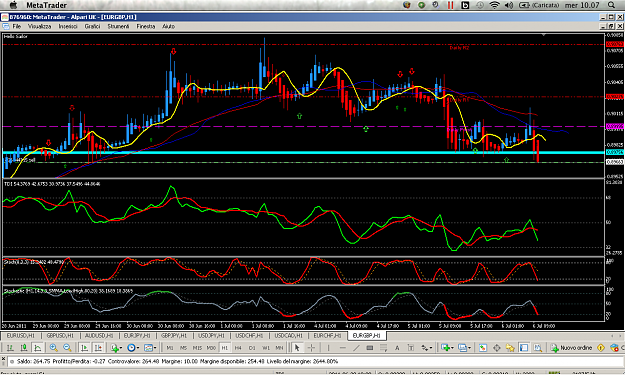
Task: Open the Grafici menu
Action: coord(92,26)
